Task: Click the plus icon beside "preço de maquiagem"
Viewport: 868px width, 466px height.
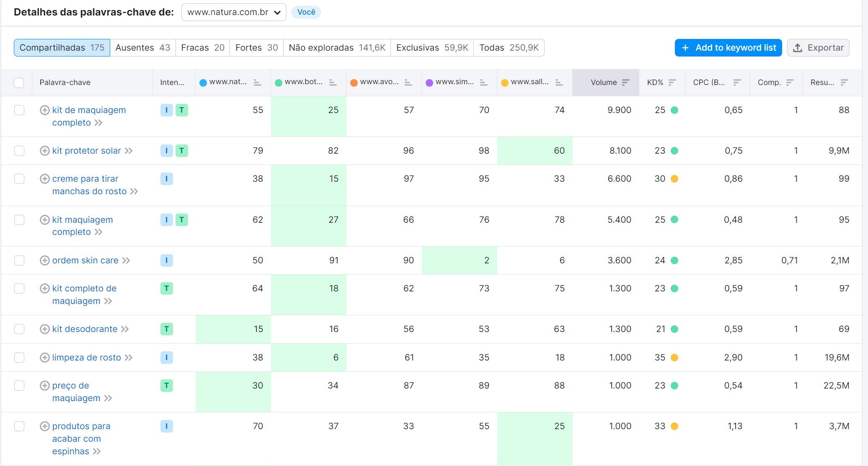Action: 44,385
